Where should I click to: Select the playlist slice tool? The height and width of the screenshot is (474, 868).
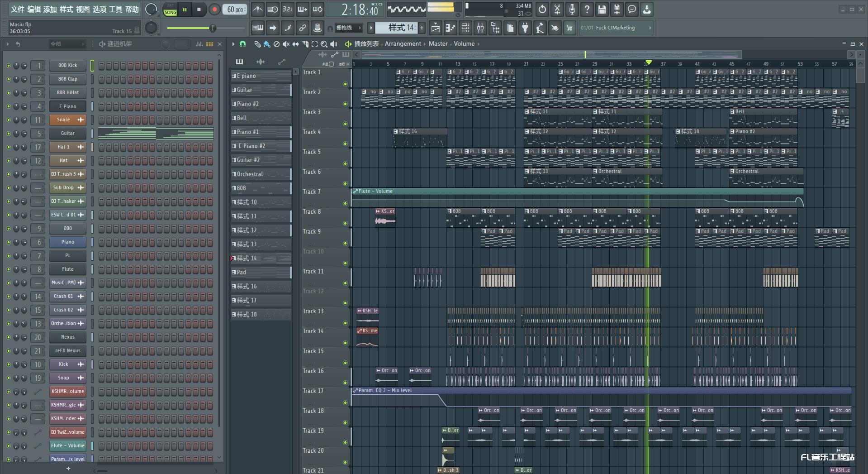305,44
